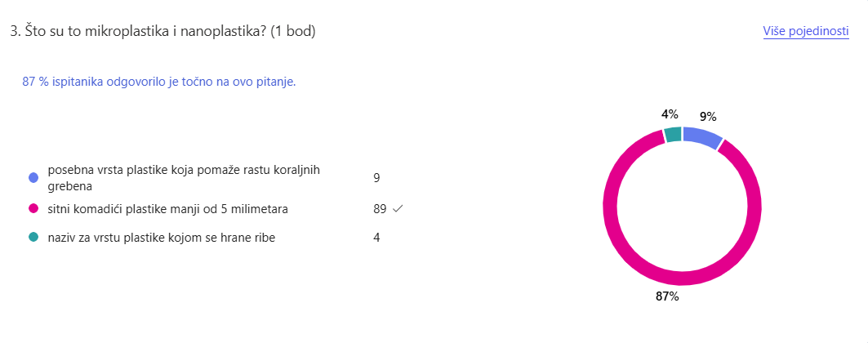
Task: Click the response count 89
Action: [380, 209]
